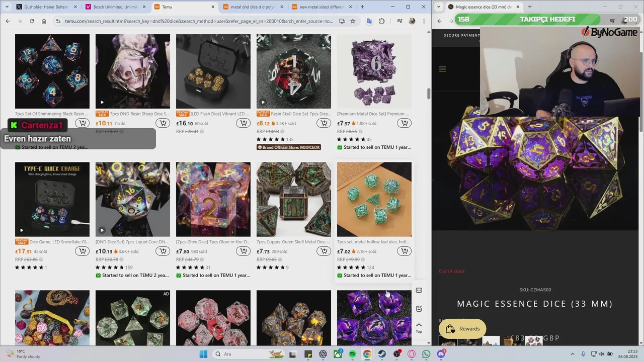Add Shimmering Black Resin dice to cart
The image size is (644, 362).
click(83, 123)
